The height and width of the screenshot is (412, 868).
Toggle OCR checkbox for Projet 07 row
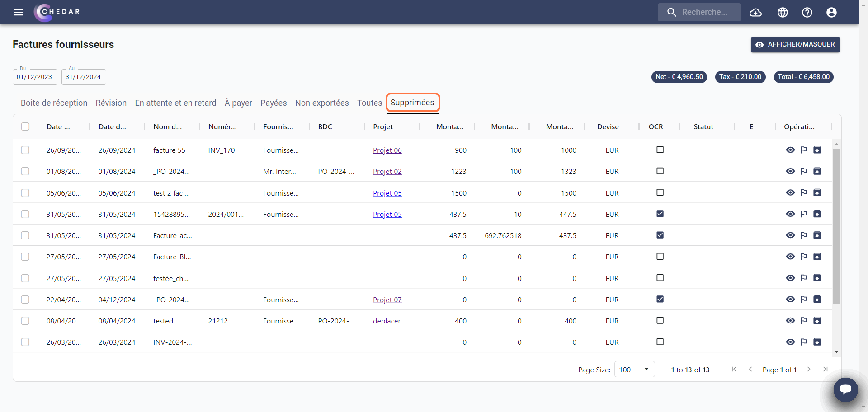(x=660, y=299)
